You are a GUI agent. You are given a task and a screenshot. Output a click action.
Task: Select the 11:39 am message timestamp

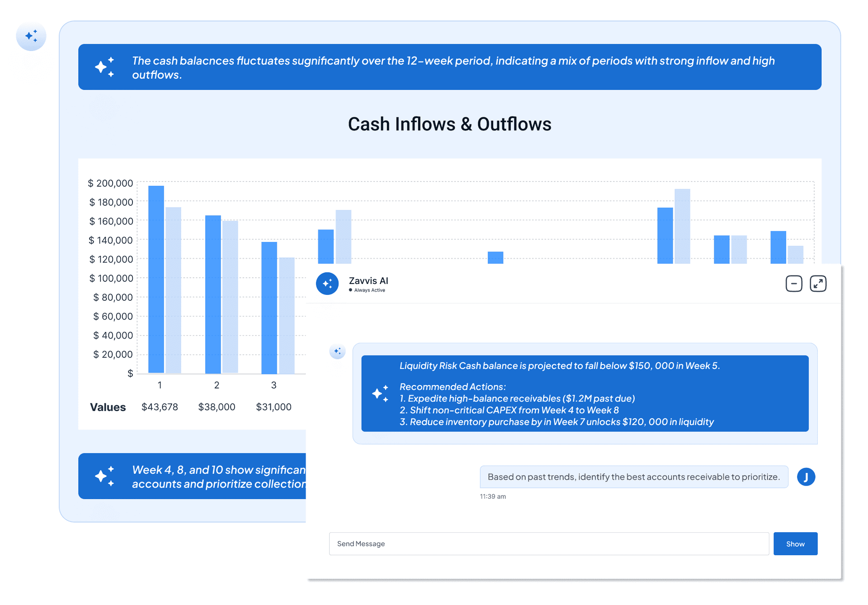492,496
